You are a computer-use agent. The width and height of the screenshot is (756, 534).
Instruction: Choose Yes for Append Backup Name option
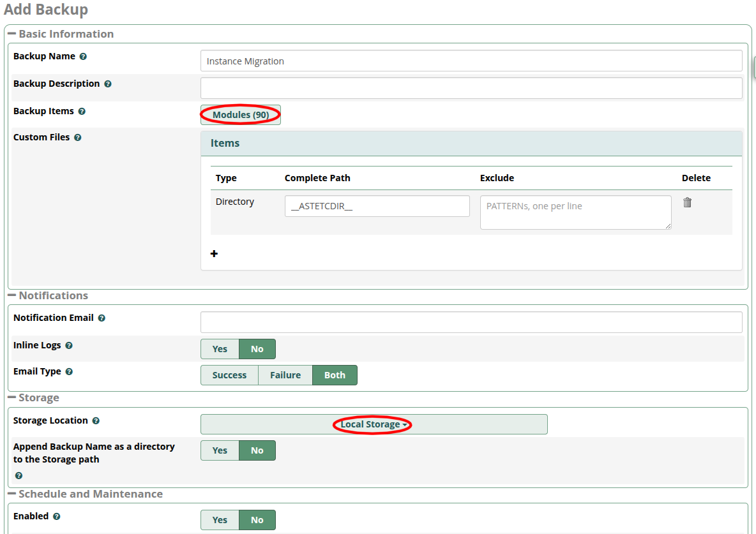click(x=220, y=450)
